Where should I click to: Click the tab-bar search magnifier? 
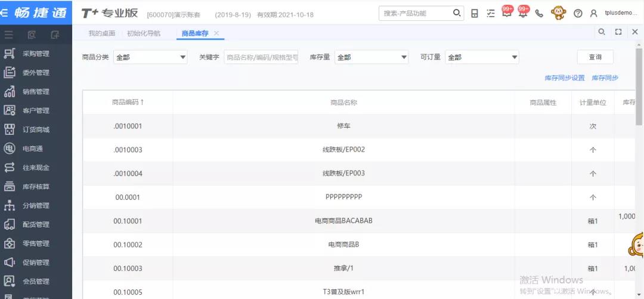click(602, 32)
